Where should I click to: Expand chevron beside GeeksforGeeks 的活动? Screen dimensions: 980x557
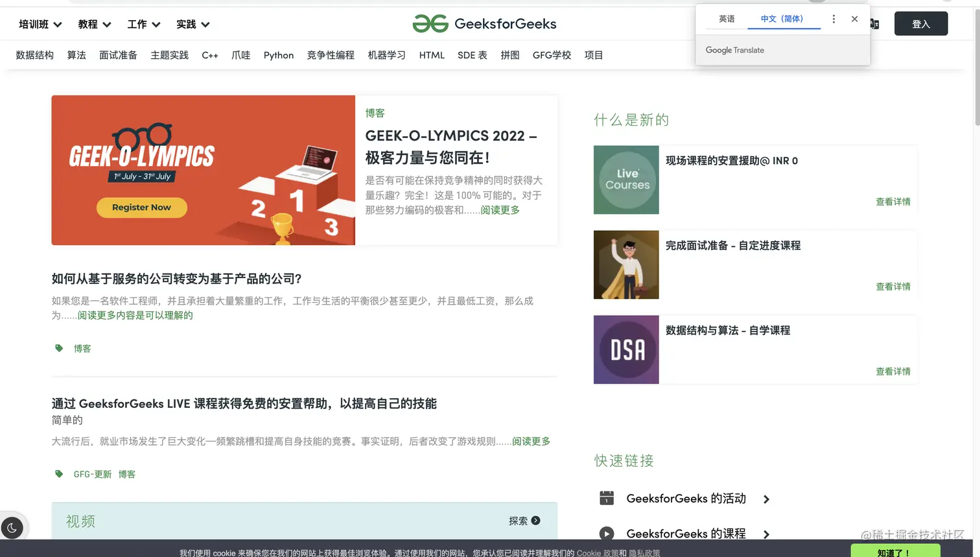(x=766, y=499)
